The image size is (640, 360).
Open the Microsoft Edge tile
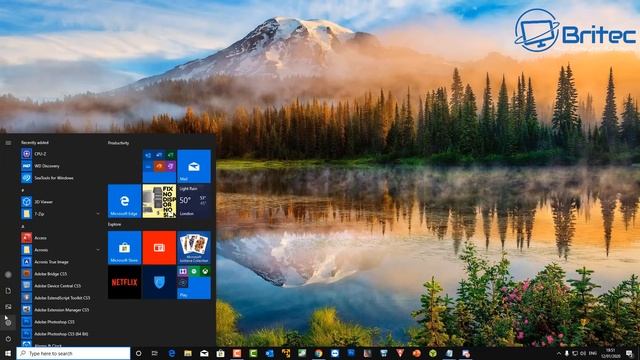(124, 201)
